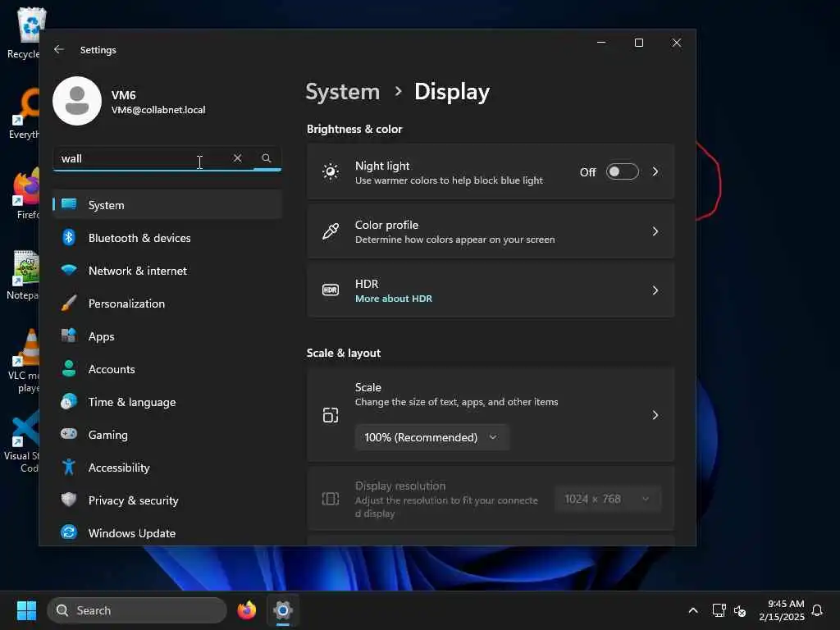Viewport: 840px width, 630px height.
Task: Click the Windows Update sync icon
Action: point(69,532)
